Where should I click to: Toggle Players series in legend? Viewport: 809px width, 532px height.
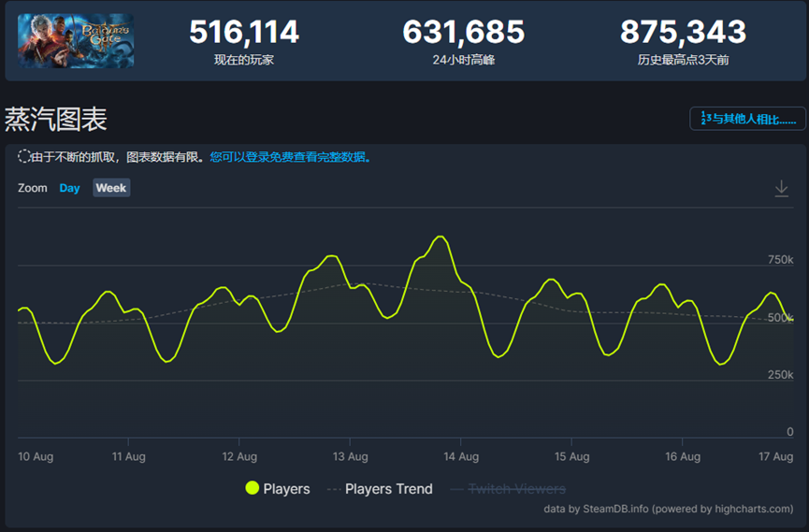(x=286, y=489)
